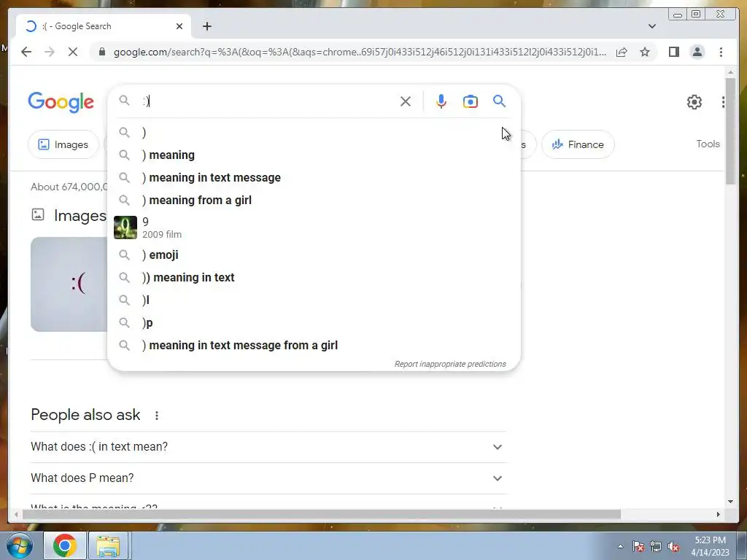Open File Explorer from the taskbar
Image resolution: width=747 pixels, height=560 pixels.
click(x=108, y=545)
